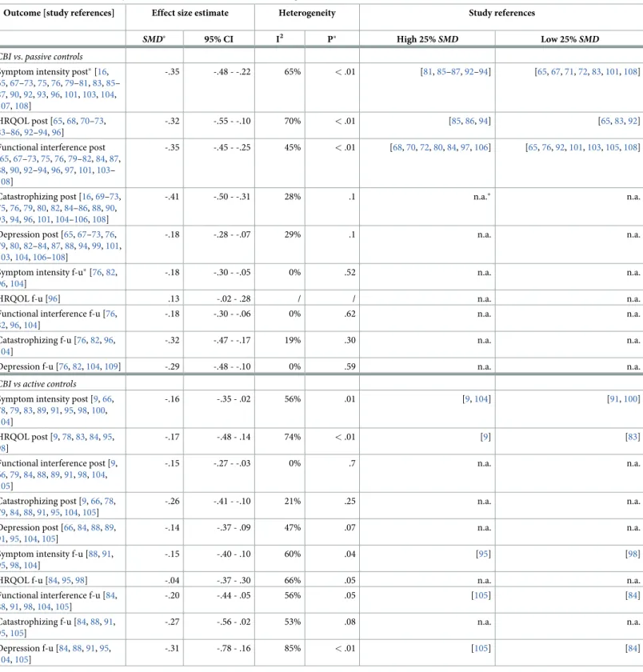Open reference 94 in HRQOL post High 25% cell
643x672 pixels.
click(484, 121)
